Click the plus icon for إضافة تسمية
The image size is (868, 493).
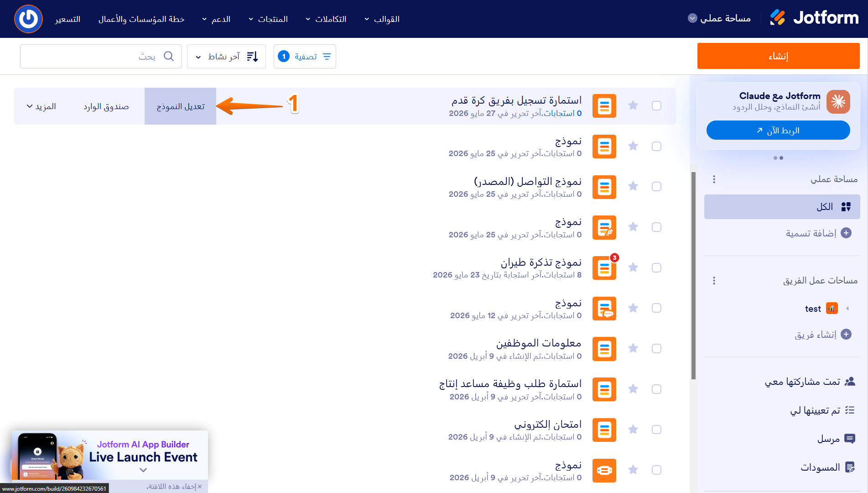click(x=846, y=233)
